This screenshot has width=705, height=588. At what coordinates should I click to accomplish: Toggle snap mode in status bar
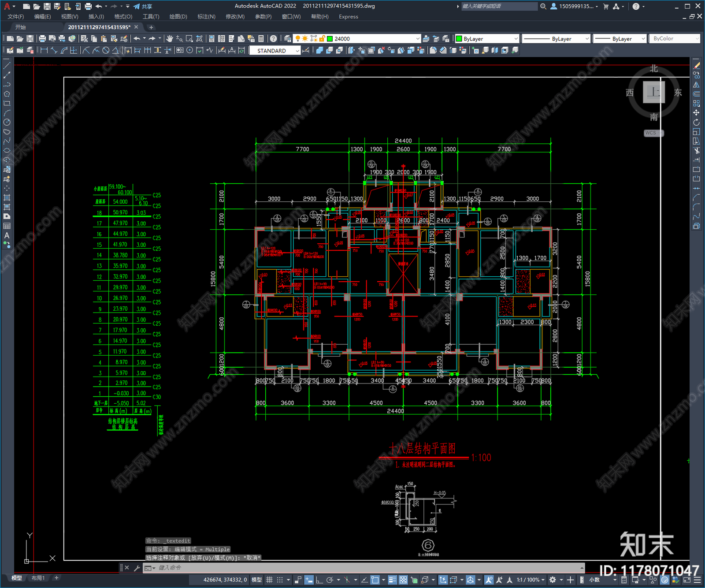click(x=280, y=580)
